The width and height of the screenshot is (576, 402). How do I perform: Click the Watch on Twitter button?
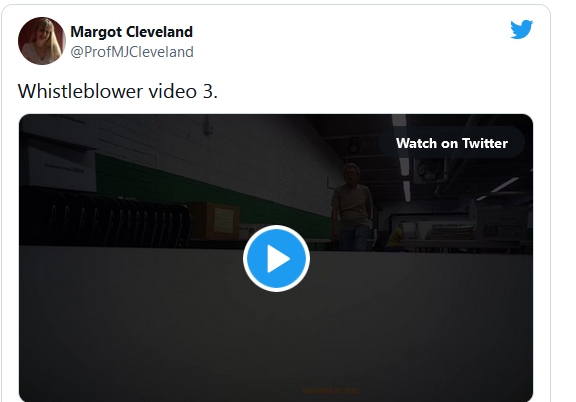(x=452, y=143)
